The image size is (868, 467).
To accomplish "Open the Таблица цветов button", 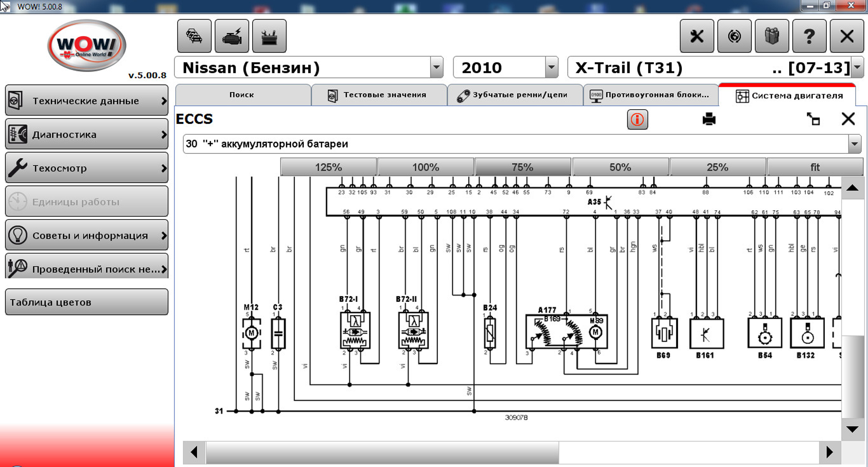I will pos(87,302).
